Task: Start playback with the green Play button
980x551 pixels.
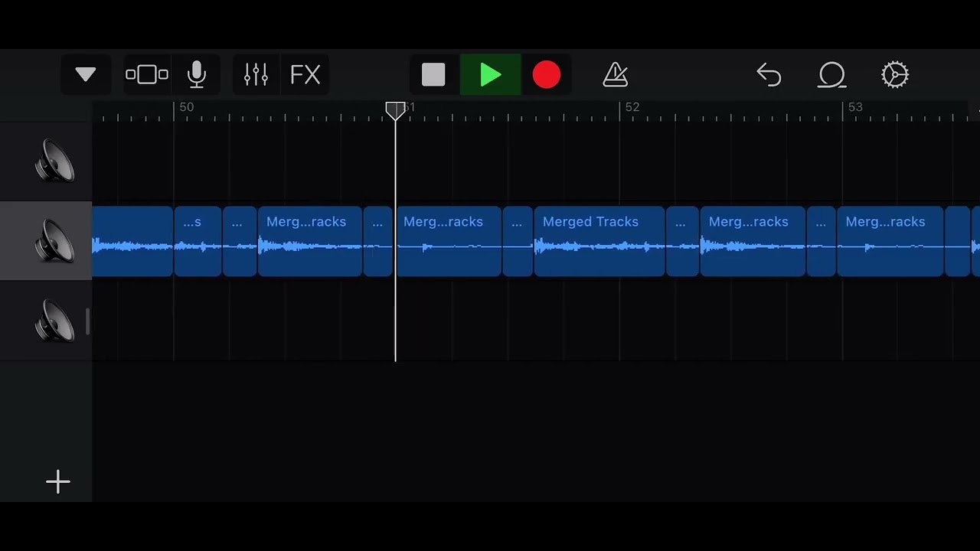Action: (491, 75)
